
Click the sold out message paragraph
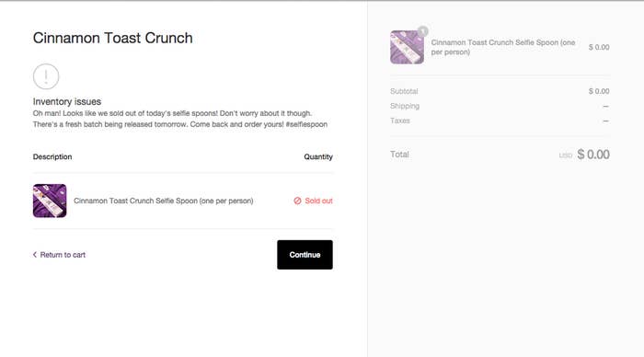(x=180, y=119)
